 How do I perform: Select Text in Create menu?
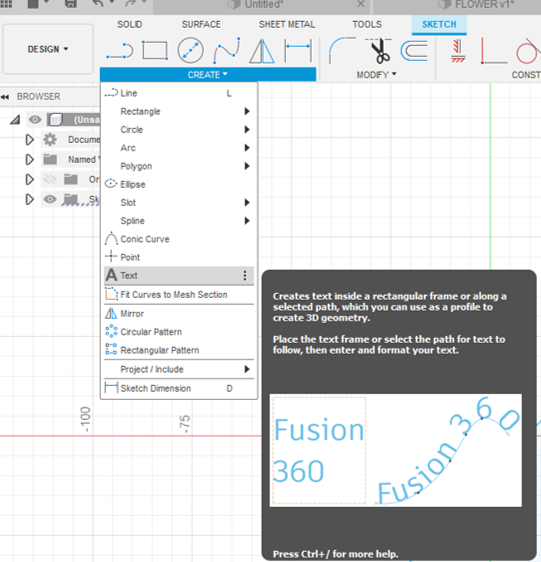click(x=179, y=276)
